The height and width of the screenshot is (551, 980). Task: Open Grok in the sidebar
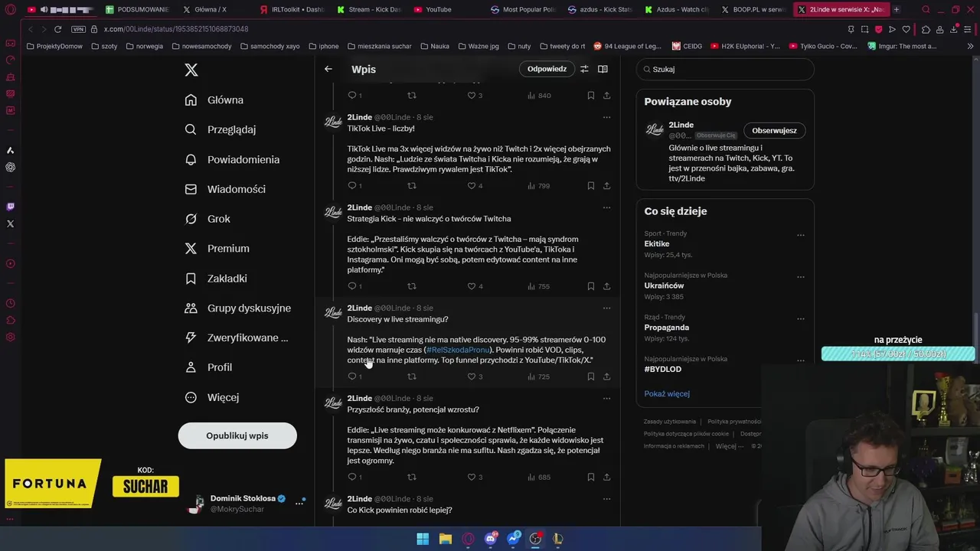point(207,219)
